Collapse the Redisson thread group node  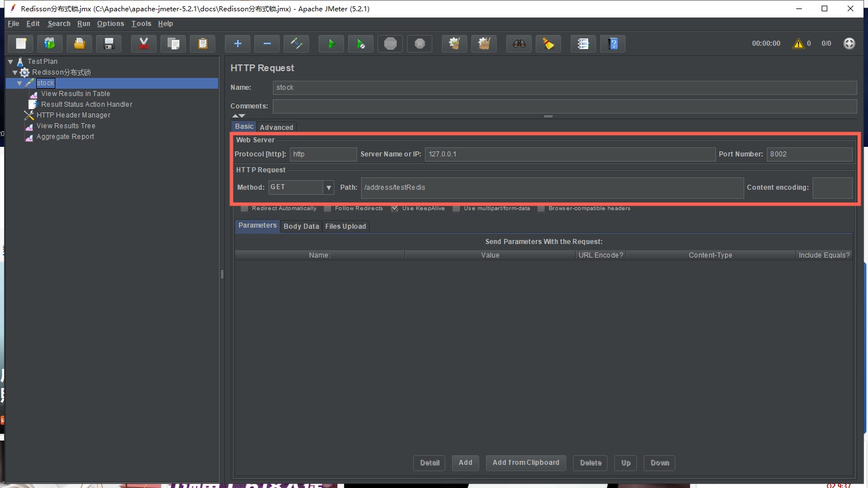(15, 72)
